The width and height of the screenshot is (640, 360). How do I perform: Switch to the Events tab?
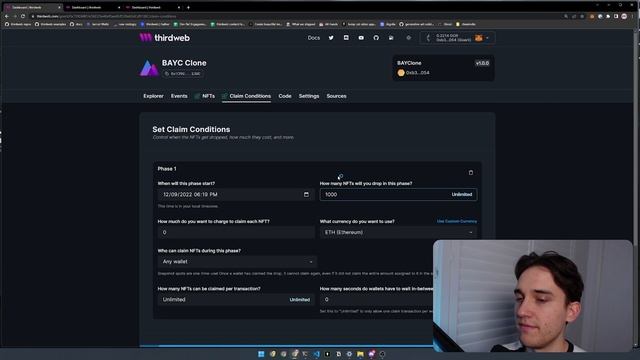179,96
